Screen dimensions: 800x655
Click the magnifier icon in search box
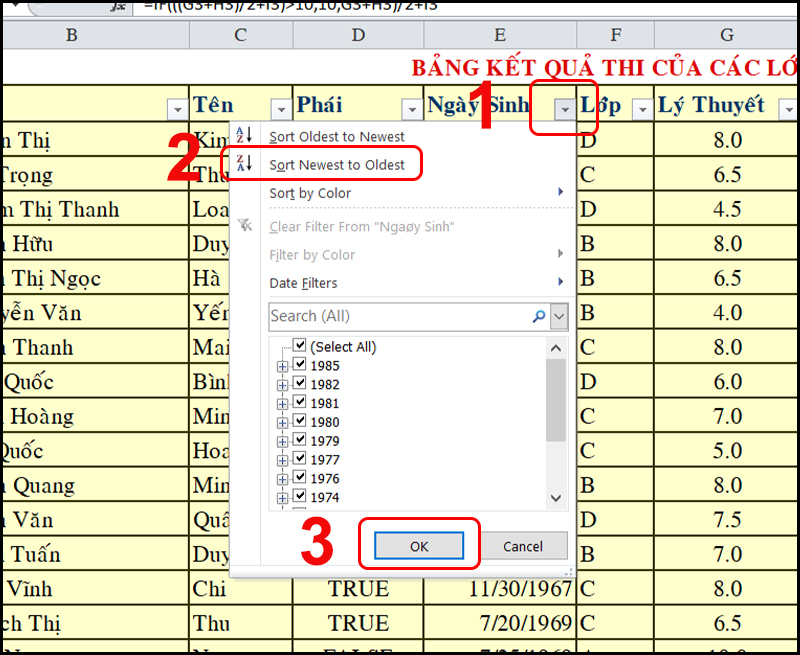539,316
